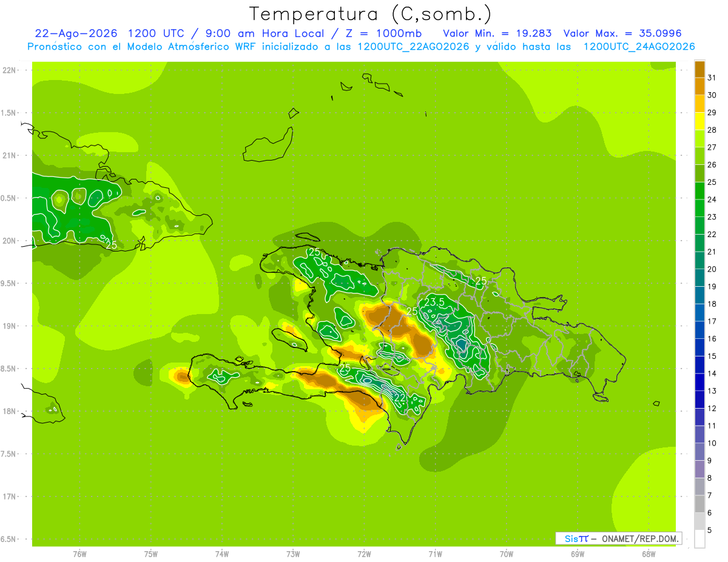
Task: Click the "19N" latitude axis label
Action: click(x=8, y=326)
